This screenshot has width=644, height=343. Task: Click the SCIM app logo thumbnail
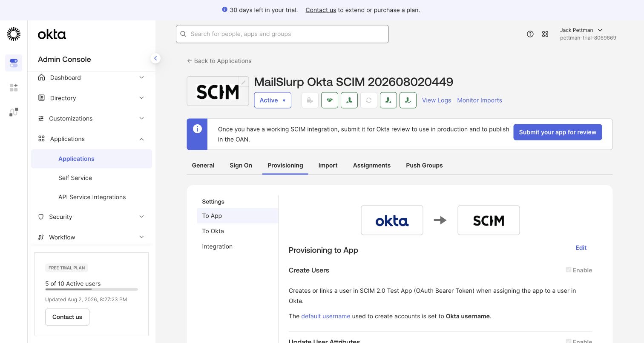coord(218,91)
